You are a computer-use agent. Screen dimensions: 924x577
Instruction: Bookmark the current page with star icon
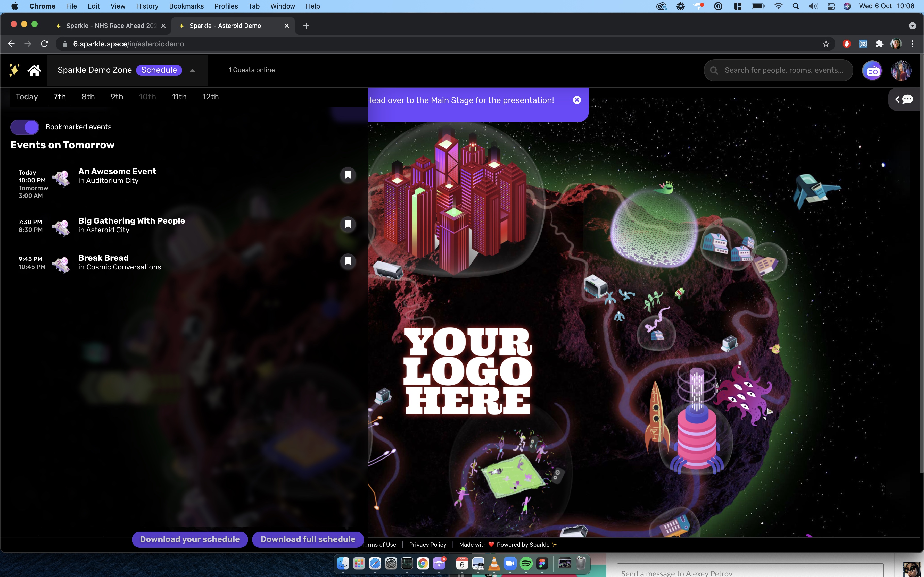826,44
